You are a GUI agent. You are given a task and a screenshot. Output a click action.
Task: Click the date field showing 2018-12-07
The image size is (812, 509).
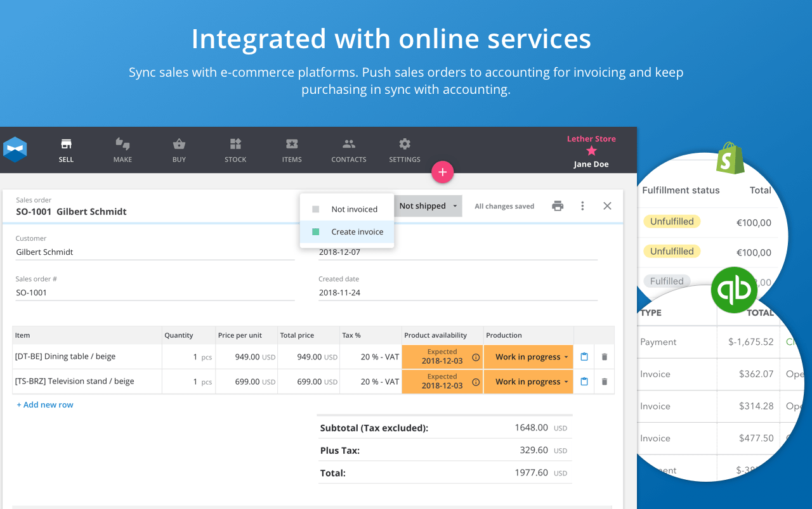[458, 252]
